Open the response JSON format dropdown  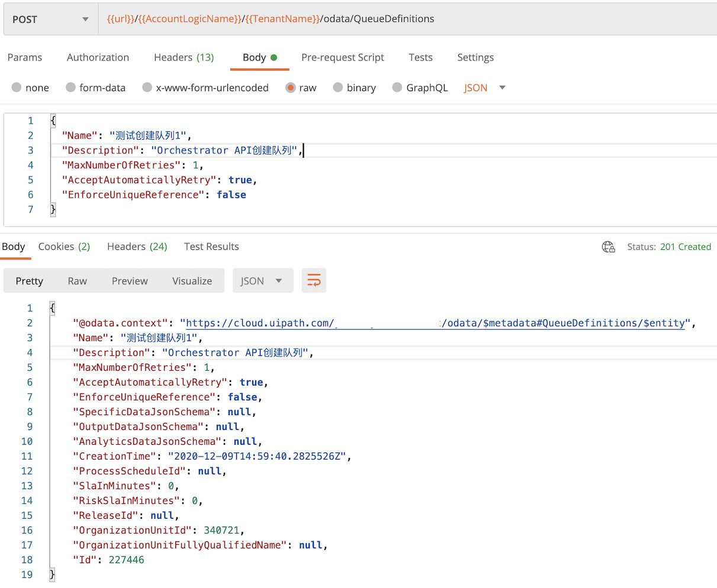pyautogui.click(x=262, y=281)
